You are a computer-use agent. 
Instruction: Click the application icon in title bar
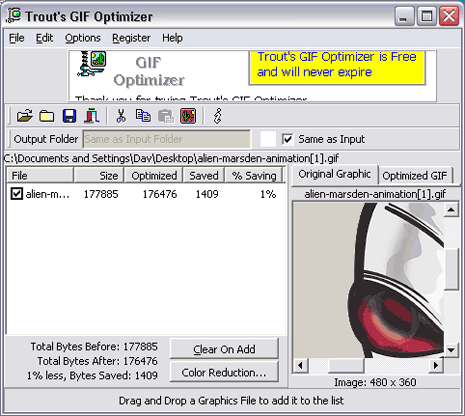tap(14, 16)
